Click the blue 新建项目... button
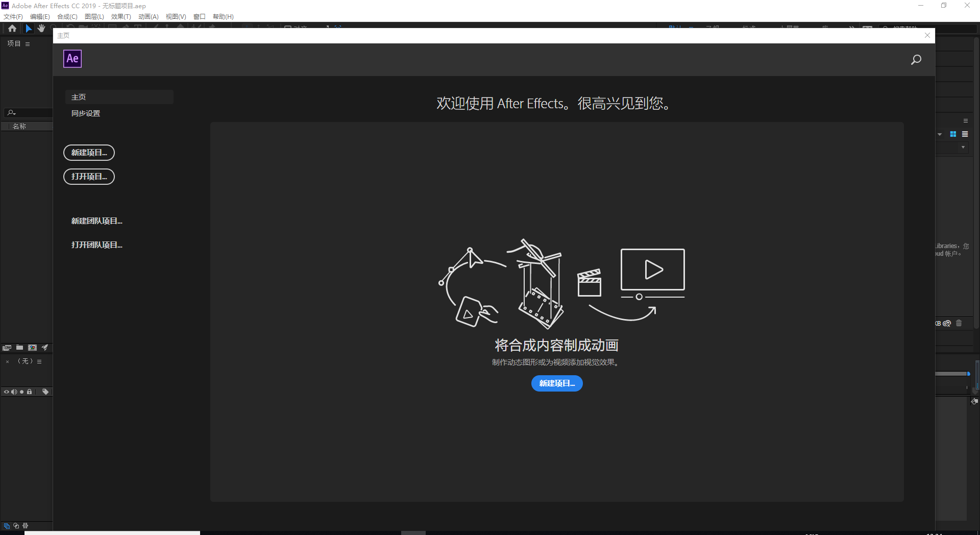980x535 pixels. pos(557,383)
